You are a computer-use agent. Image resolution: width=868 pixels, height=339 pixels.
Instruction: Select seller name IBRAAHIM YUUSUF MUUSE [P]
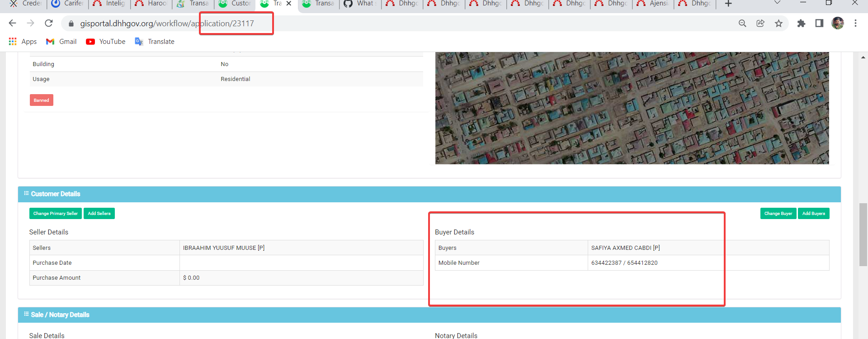[224, 248]
